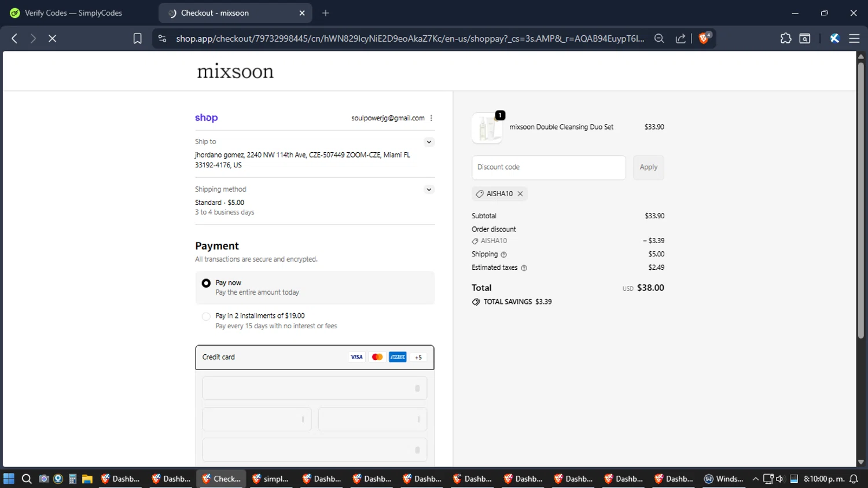Open the camera app in taskbar
Image resolution: width=868 pixels, height=488 pixels.
coord(43,479)
